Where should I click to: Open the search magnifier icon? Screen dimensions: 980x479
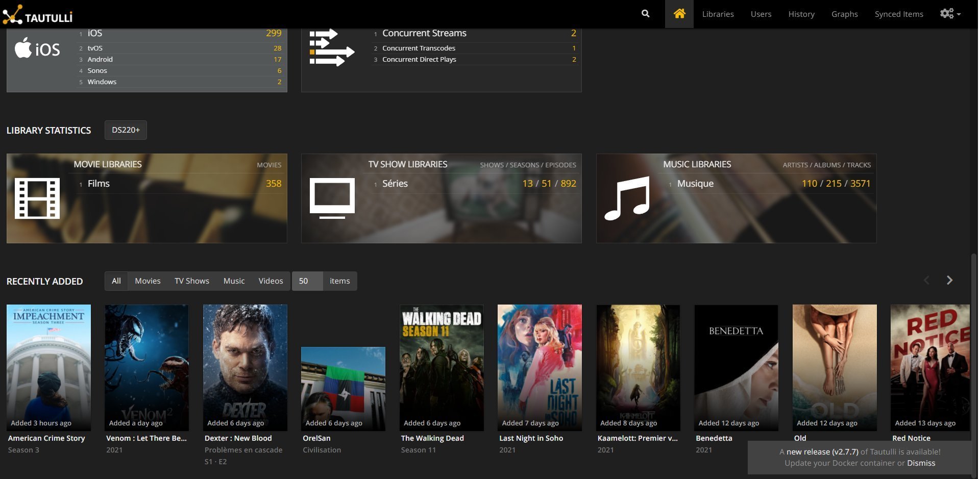tap(645, 14)
